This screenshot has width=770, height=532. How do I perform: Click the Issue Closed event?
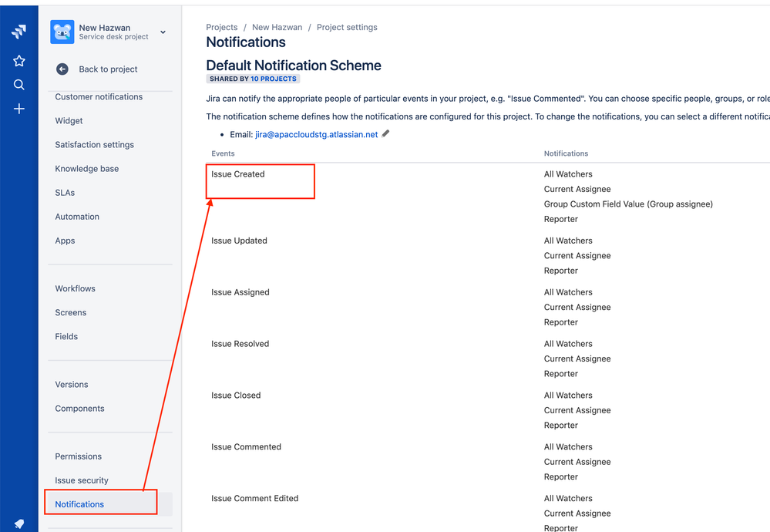point(236,396)
